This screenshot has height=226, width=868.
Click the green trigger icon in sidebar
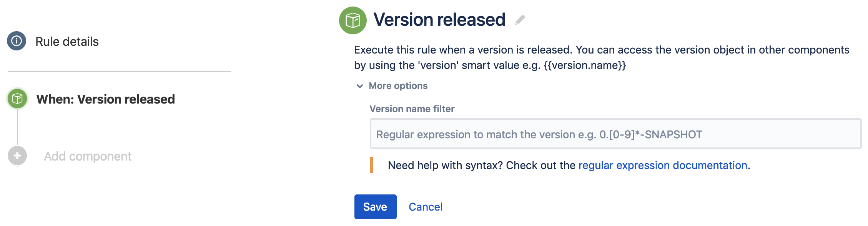pos(17,99)
